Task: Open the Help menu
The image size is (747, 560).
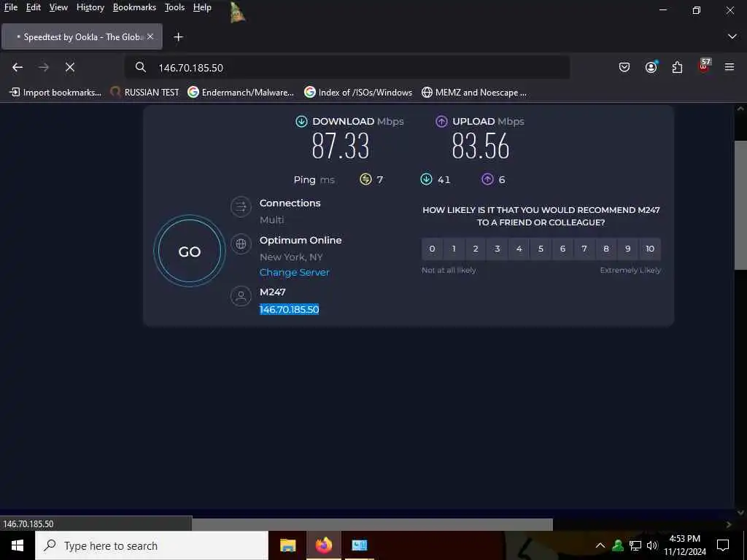Action: click(x=203, y=7)
